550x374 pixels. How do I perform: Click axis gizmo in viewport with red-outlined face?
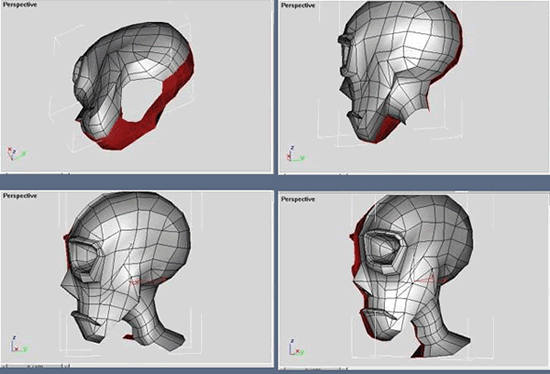pos(296,347)
